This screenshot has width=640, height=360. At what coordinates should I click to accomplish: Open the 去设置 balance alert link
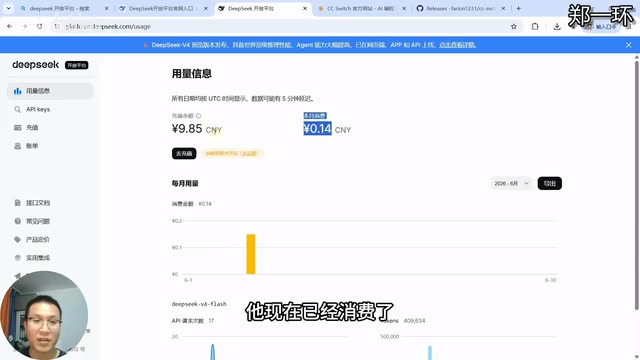[x=249, y=153]
